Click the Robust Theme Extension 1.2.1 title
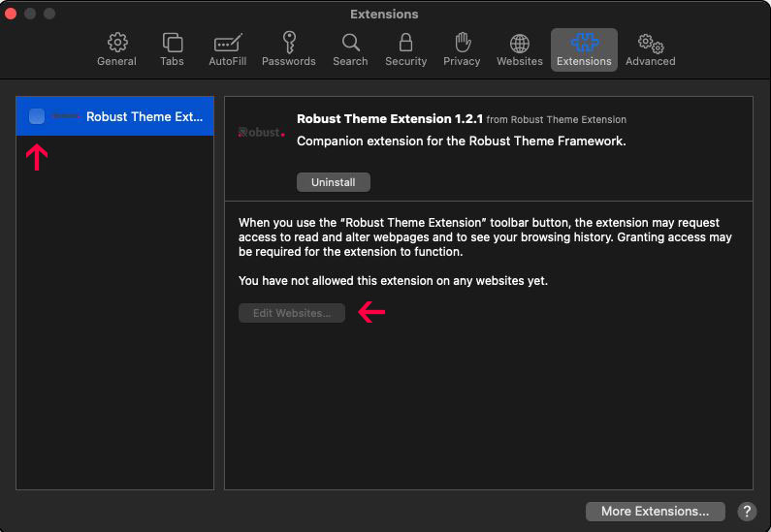Viewport: 771px width, 532px height. [390, 119]
